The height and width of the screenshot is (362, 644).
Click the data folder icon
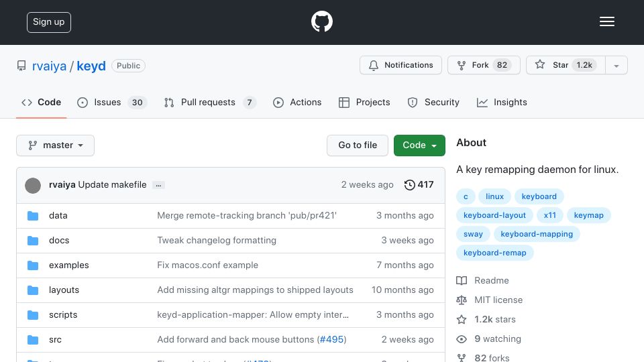coord(33,216)
